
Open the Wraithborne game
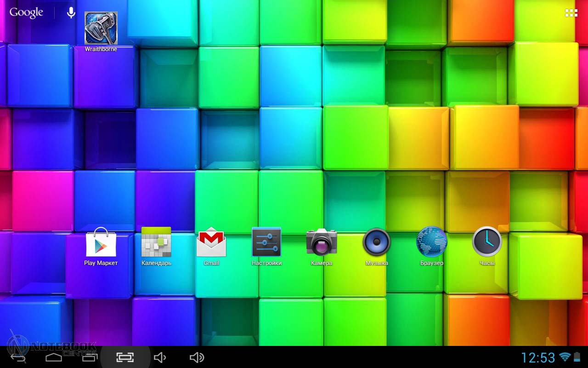(x=101, y=29)
